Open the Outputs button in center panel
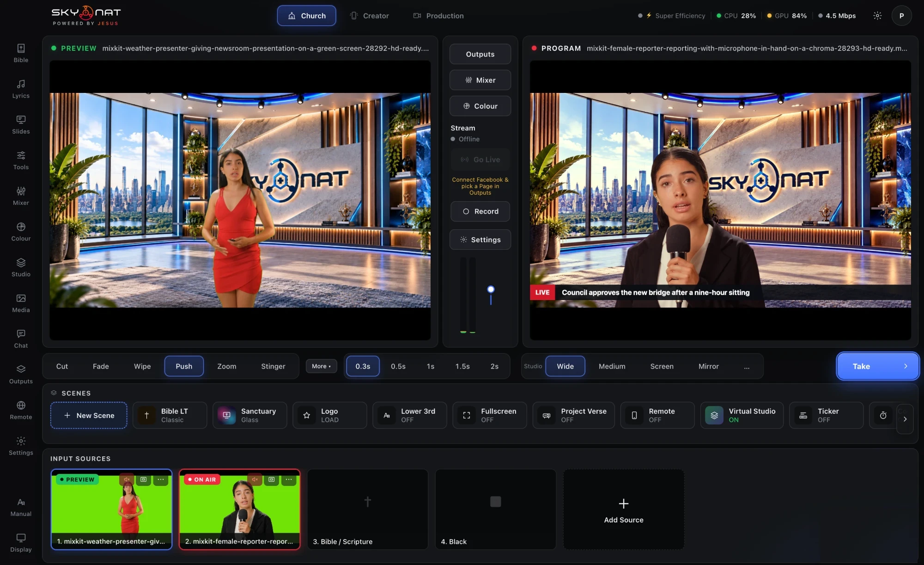Viewport: 924px width, 565px height. click(480, 54)
